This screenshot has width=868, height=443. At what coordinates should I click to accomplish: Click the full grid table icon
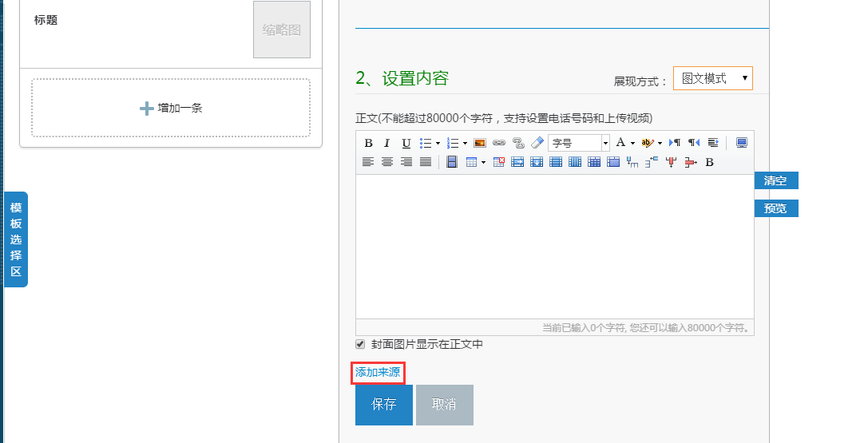tap(594, 162)
